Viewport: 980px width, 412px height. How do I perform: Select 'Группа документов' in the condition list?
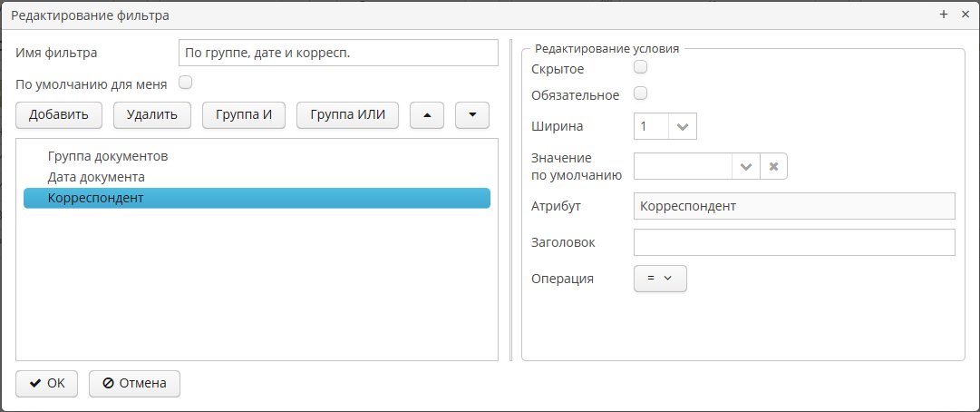tap(108, 156)
